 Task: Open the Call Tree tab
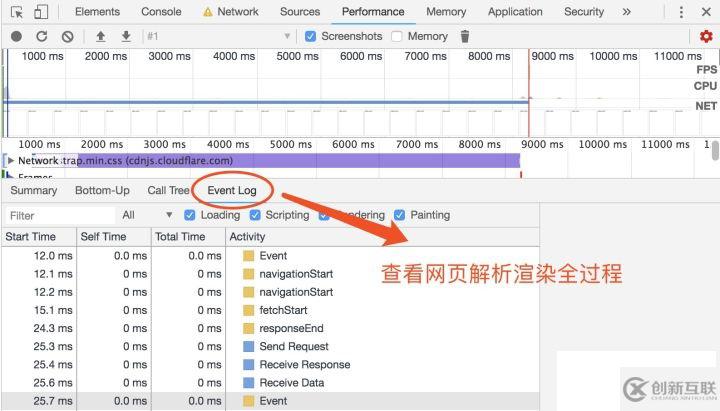coord(168,191)
